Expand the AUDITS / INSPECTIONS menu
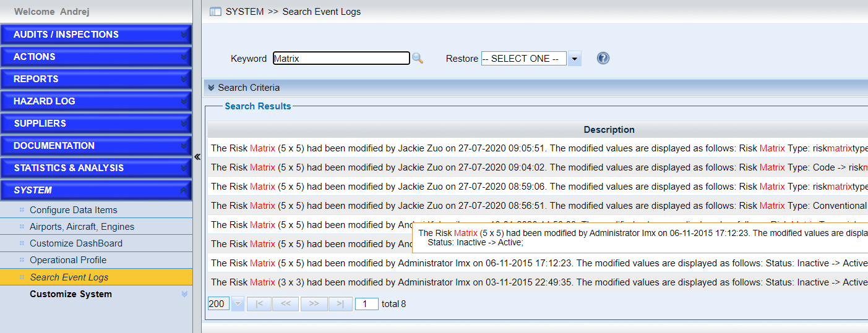868x333 pixels. click(x=96, y=35)
